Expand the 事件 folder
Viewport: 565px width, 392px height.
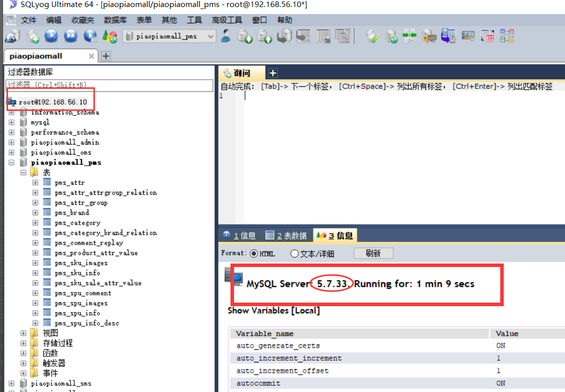24,373
